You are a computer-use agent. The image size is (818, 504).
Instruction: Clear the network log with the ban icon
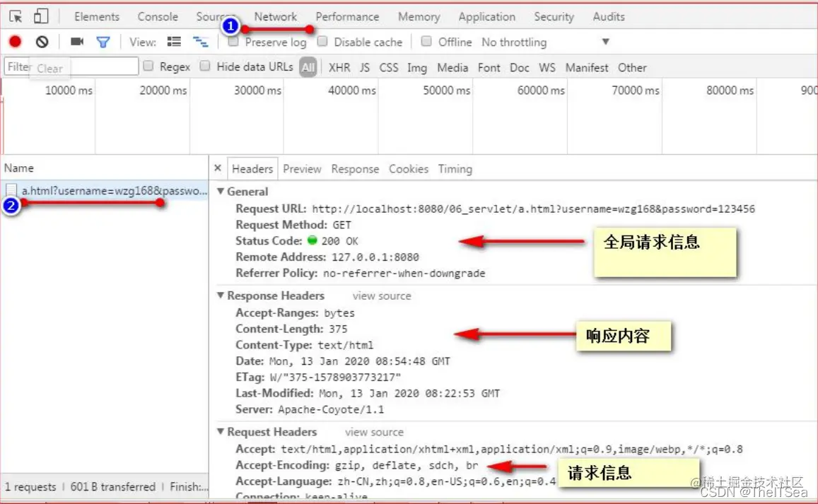pyautogui.click(x=42, y=42)
